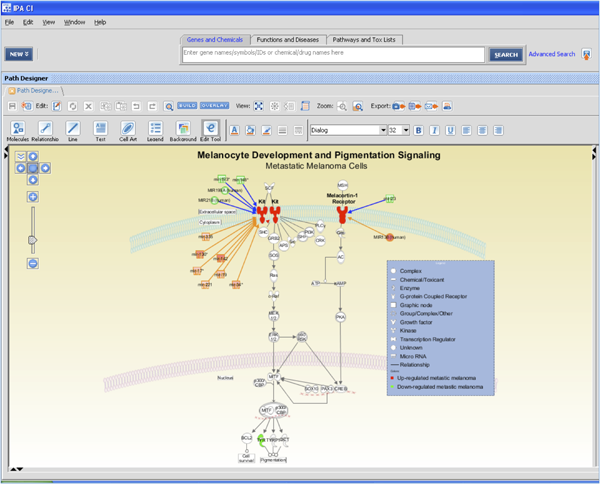Click the zoom slider handle
This screenshot has width=600, height=484.
pyautogui.click(x=33, y=240)
